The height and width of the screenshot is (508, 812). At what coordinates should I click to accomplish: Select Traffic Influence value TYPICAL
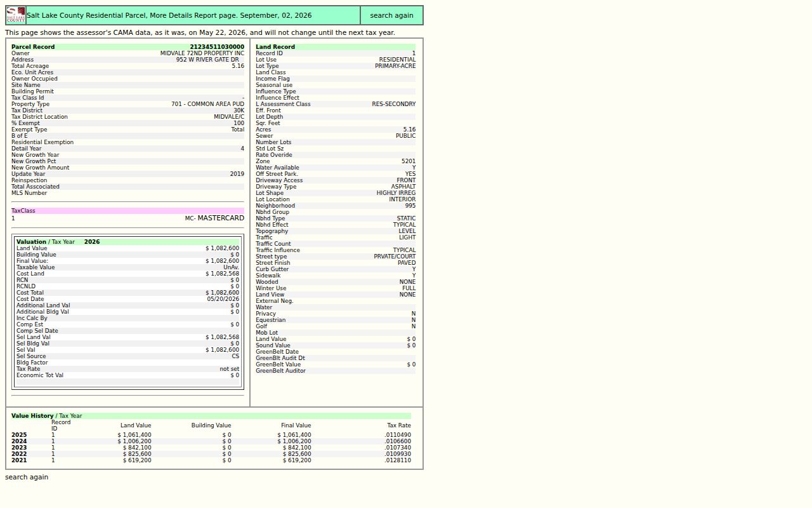[x=404, y=250]
